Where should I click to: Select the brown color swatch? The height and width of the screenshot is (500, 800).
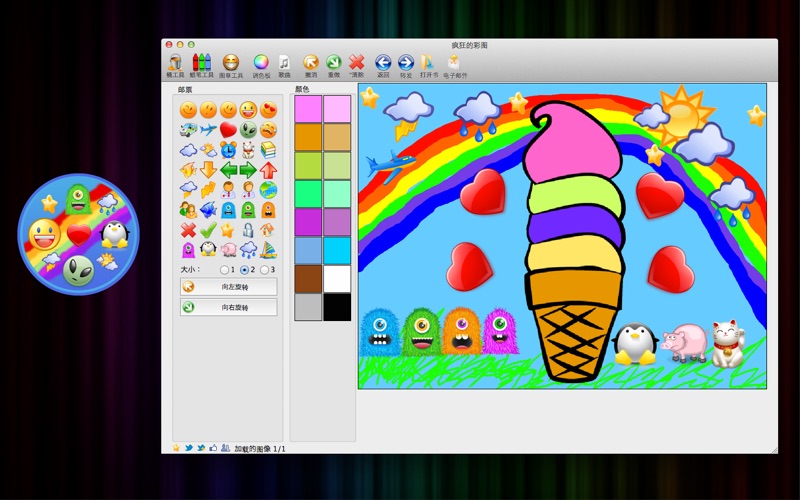[x=308, y=279]
